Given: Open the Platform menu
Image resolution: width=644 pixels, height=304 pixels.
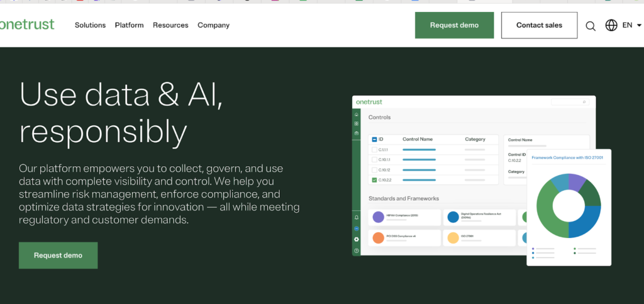Looking at the screenshot, I should 130,25.
